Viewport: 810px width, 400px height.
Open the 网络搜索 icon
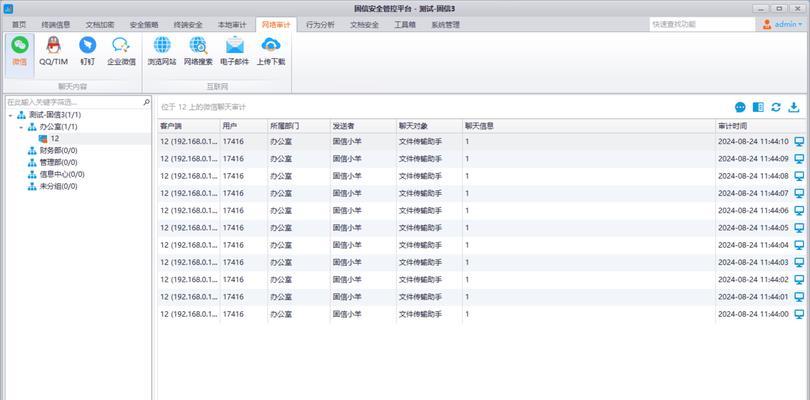tap(198, 45)
